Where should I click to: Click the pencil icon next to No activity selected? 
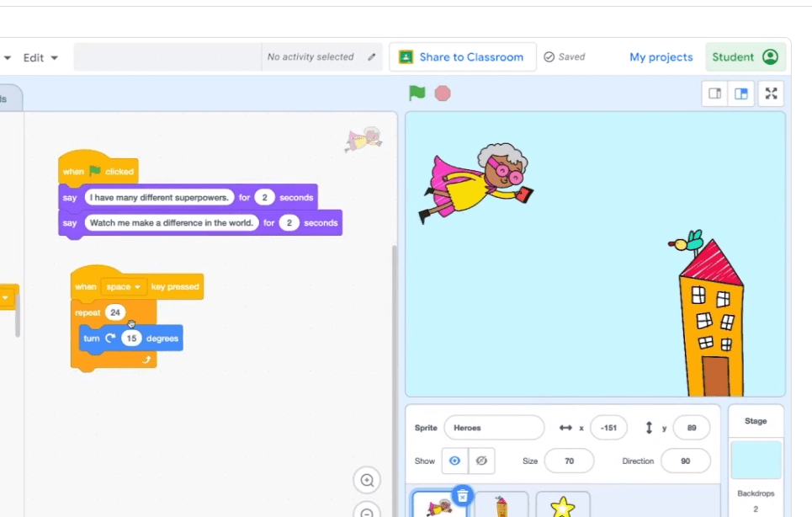point(370,56)
